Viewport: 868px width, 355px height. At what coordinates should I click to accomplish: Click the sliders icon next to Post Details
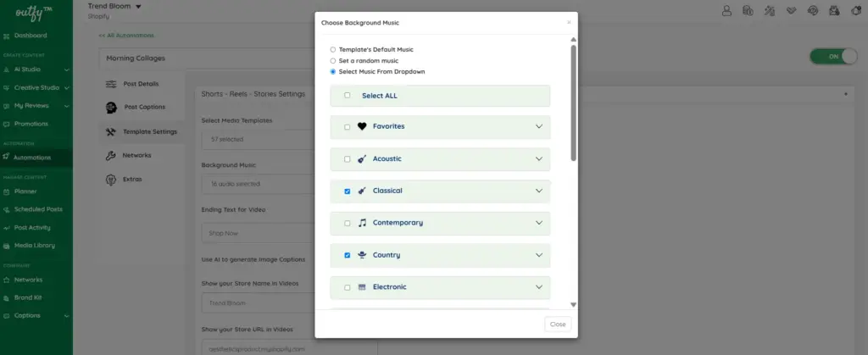111,84
